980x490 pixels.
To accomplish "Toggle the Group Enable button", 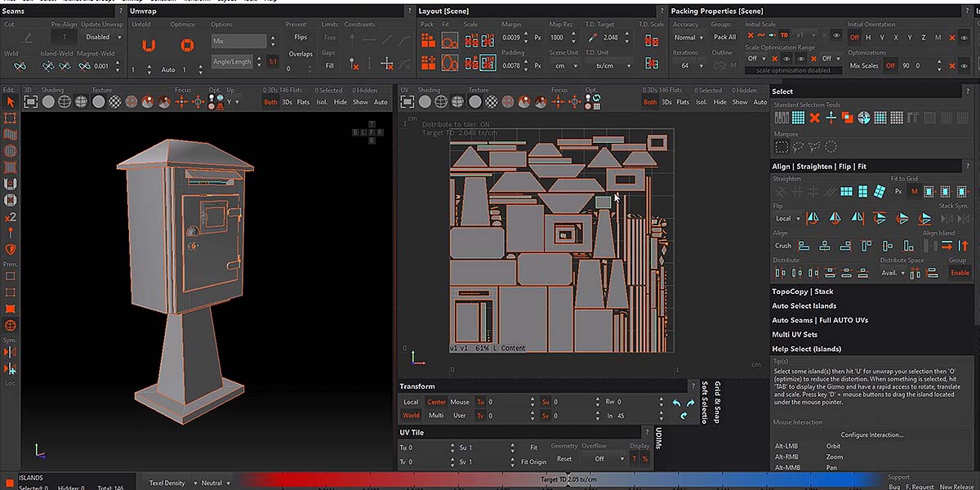I will click(x=960, y=273).
